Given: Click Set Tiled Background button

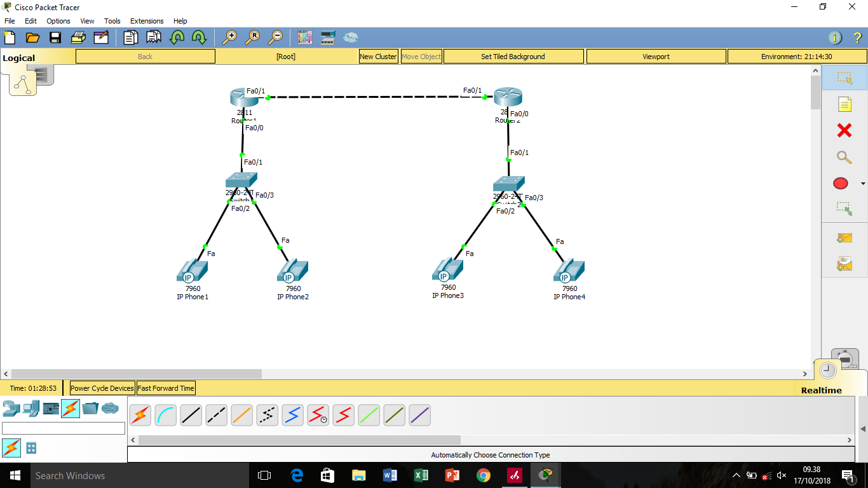Looking at the screenshot, I should (513, 57).
